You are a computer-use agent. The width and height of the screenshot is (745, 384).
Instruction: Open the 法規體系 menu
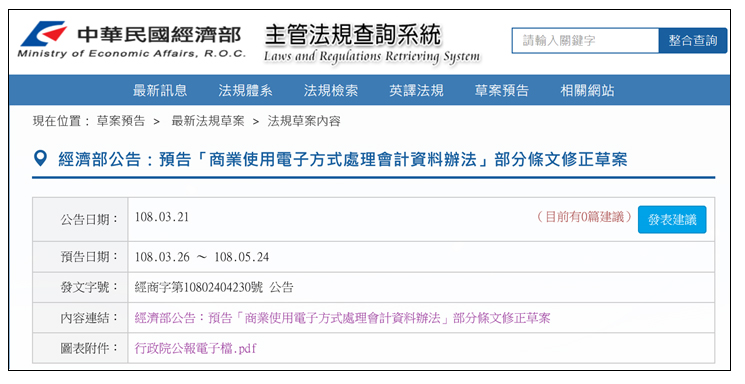pyautogui.click(x=246, y=90)
